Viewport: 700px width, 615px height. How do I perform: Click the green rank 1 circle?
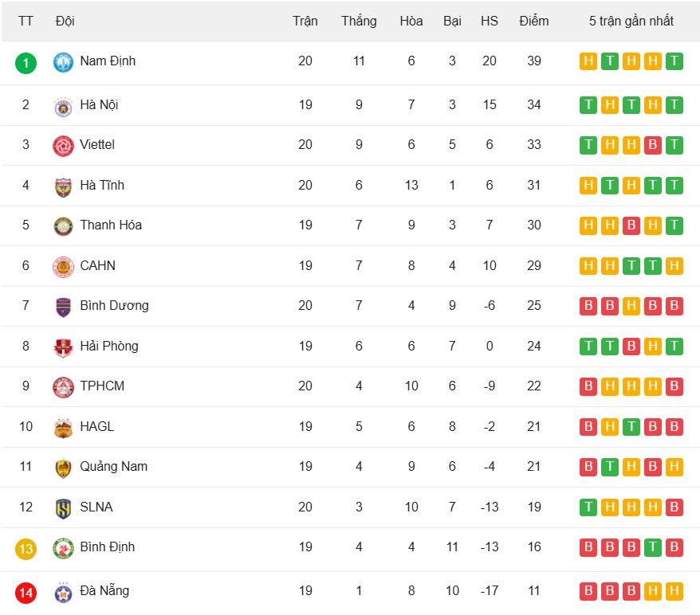(26, 62)
